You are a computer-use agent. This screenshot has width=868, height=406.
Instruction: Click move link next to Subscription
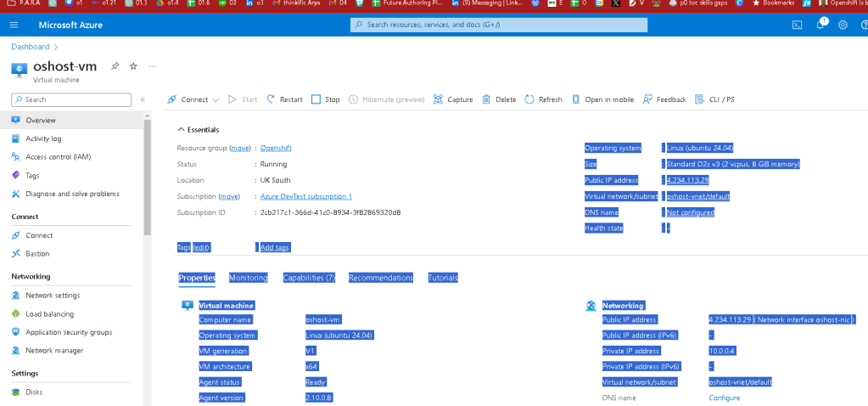click(x=229, y=196)
